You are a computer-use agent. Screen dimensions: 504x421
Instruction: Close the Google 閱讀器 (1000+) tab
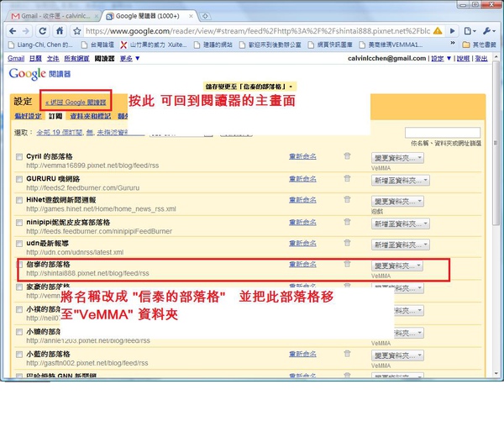click(191, 16)
